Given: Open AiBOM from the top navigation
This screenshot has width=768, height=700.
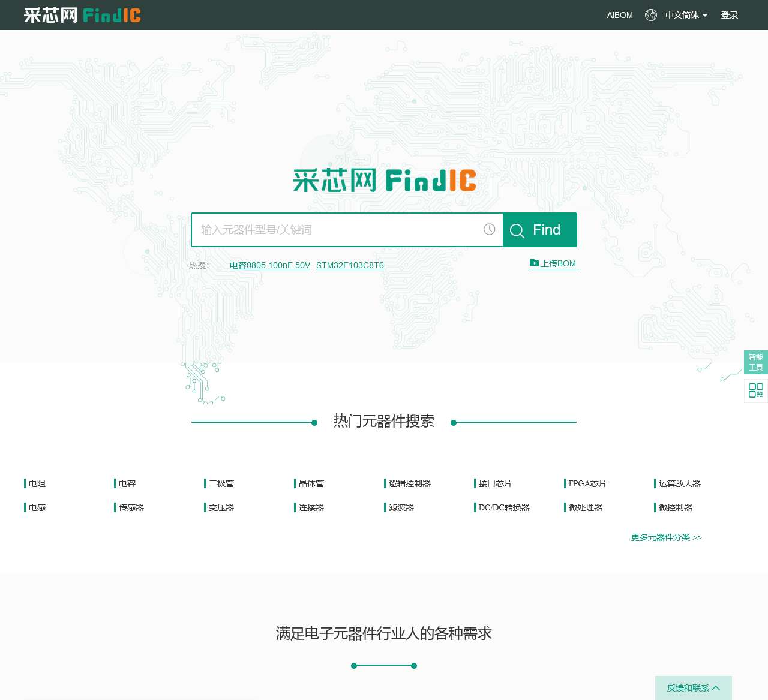Looking at the screenshot, I should [619, 15].
